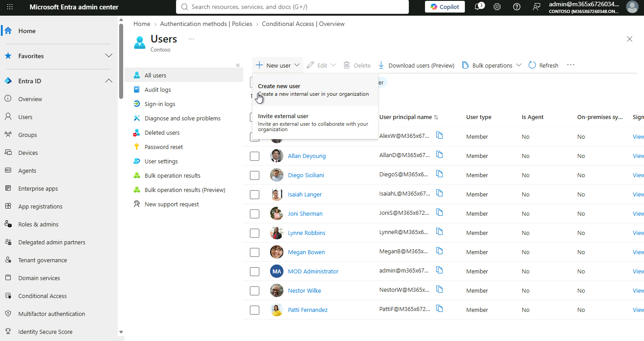Click the Refresh icon in toolbar
This screenshot has height=341, width=644.
point(532,65)
